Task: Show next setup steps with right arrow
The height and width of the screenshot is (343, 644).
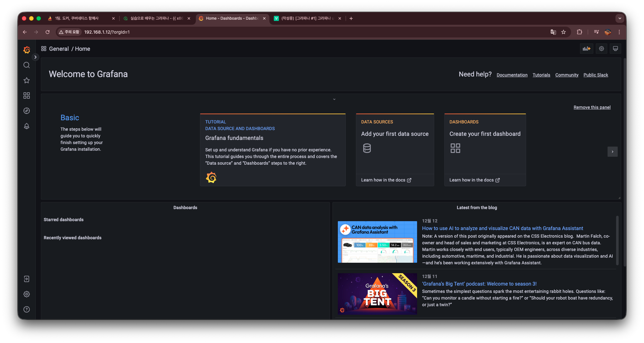Action: point(612,152)
